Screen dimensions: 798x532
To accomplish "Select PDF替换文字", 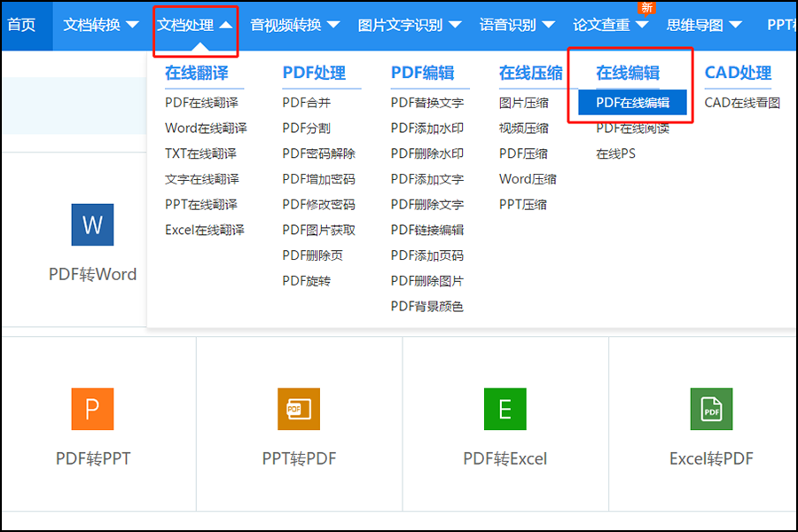I will point(427,103).
